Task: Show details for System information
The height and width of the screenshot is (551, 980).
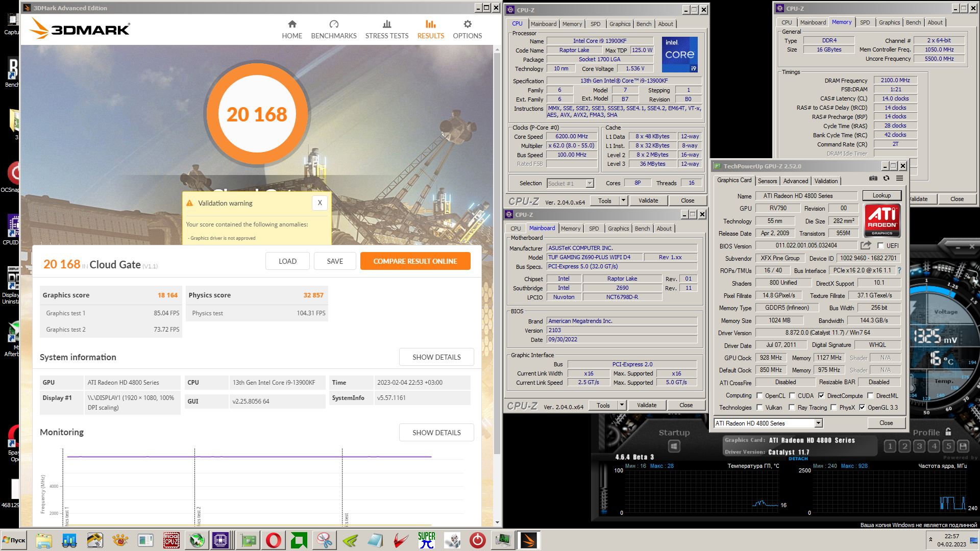Action: 436,357
